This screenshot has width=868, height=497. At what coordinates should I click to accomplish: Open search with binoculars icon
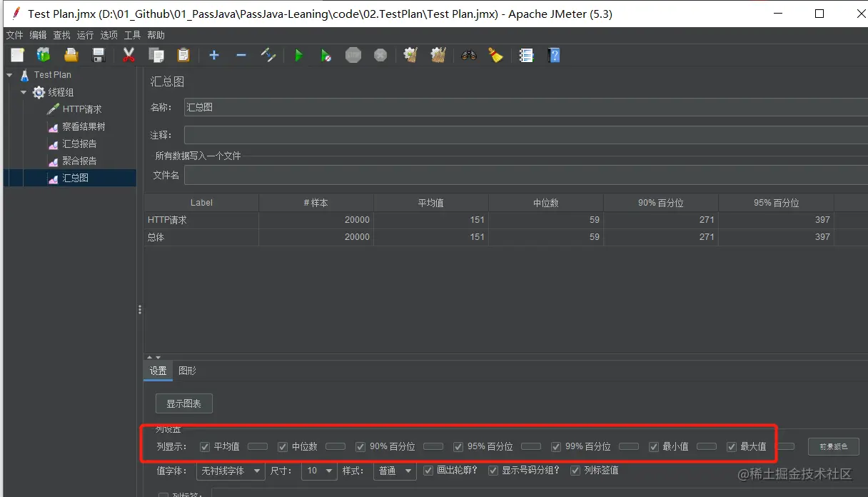469,55
